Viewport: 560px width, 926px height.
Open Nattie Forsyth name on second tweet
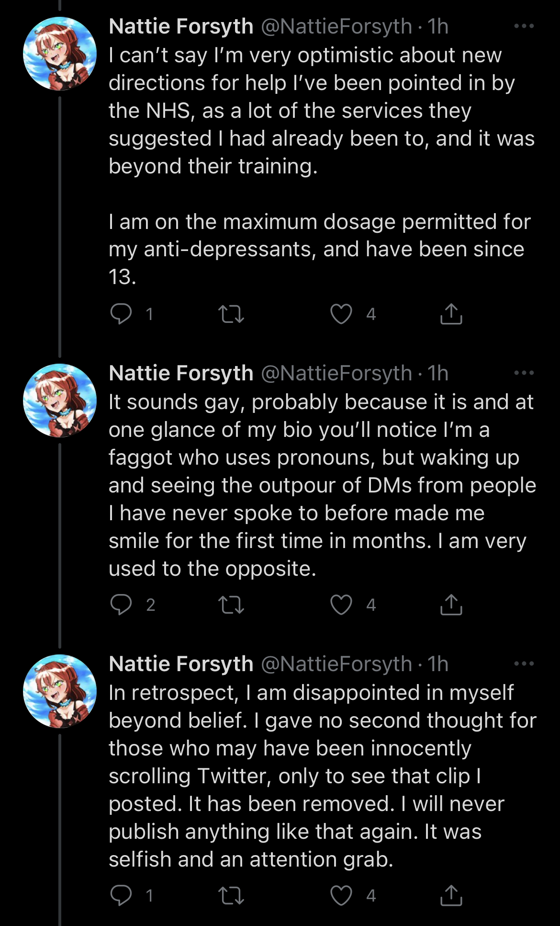tap(181, 373)
